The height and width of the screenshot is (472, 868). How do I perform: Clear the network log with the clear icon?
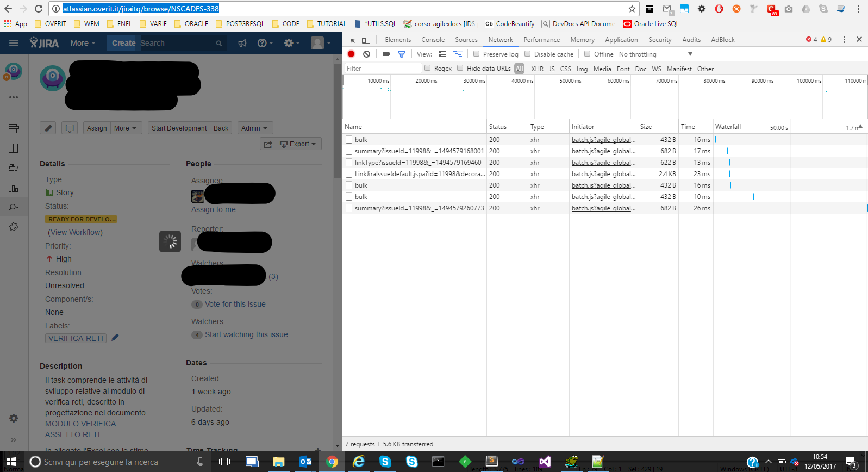(367, 54)
